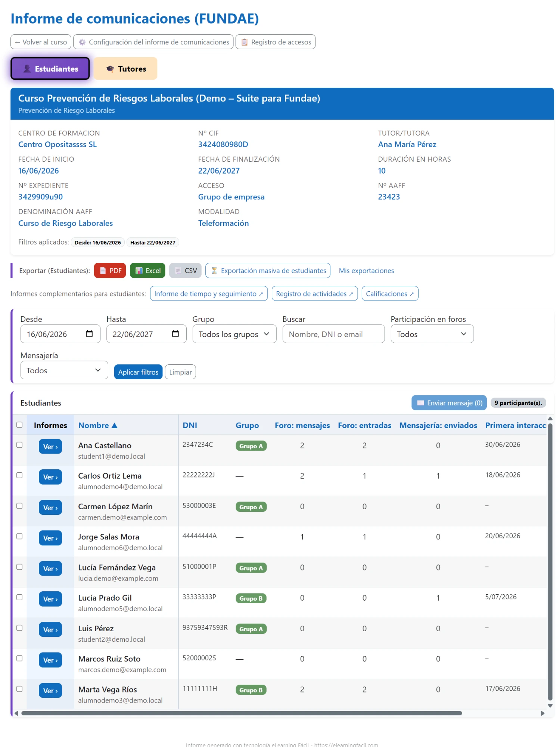
Task: Click the Nombre column sort arrow
Action: click(114, 426)
